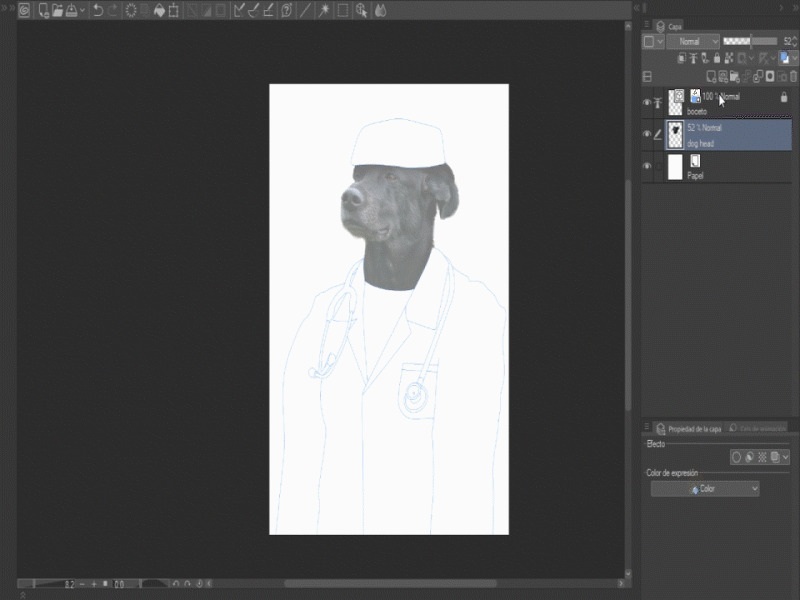This screenshot has width=800, height=600.
Task: Add a new vector layer
Action: [x=723, y=77]
